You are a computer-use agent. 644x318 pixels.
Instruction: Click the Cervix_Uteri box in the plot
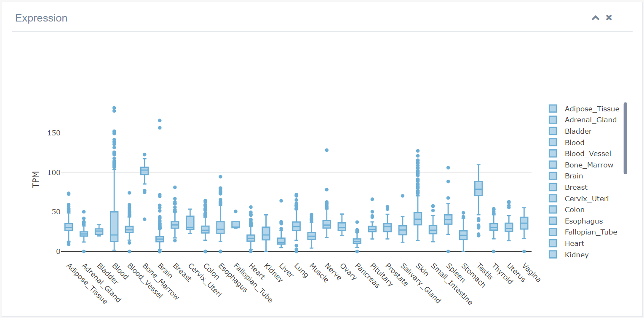click(190, 223)
